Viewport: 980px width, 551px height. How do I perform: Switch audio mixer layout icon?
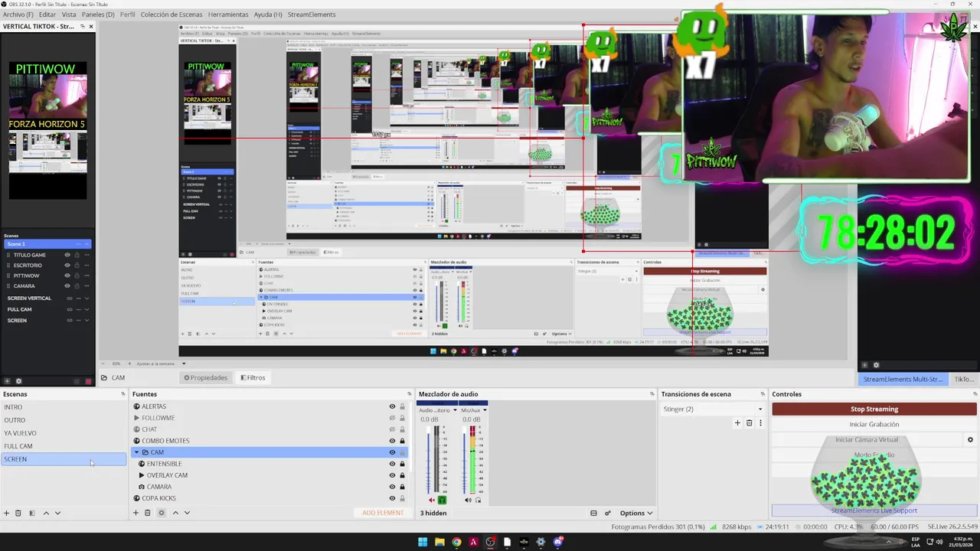(x=593, y=513)
